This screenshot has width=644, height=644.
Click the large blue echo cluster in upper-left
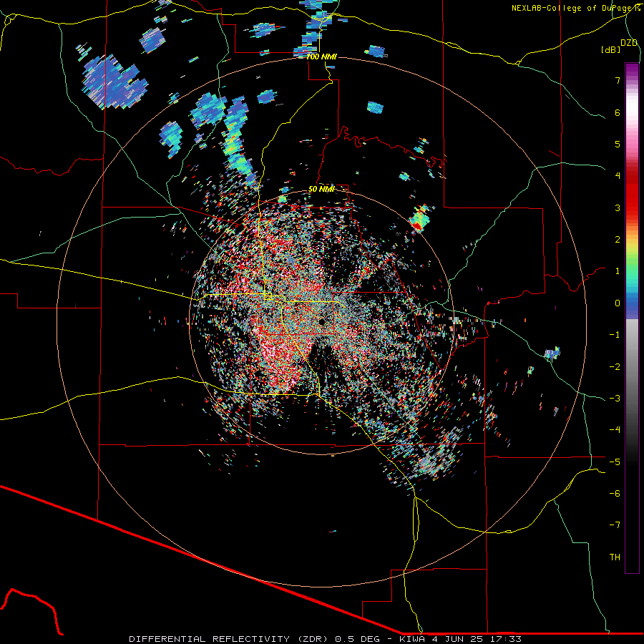tap(113, 82)
